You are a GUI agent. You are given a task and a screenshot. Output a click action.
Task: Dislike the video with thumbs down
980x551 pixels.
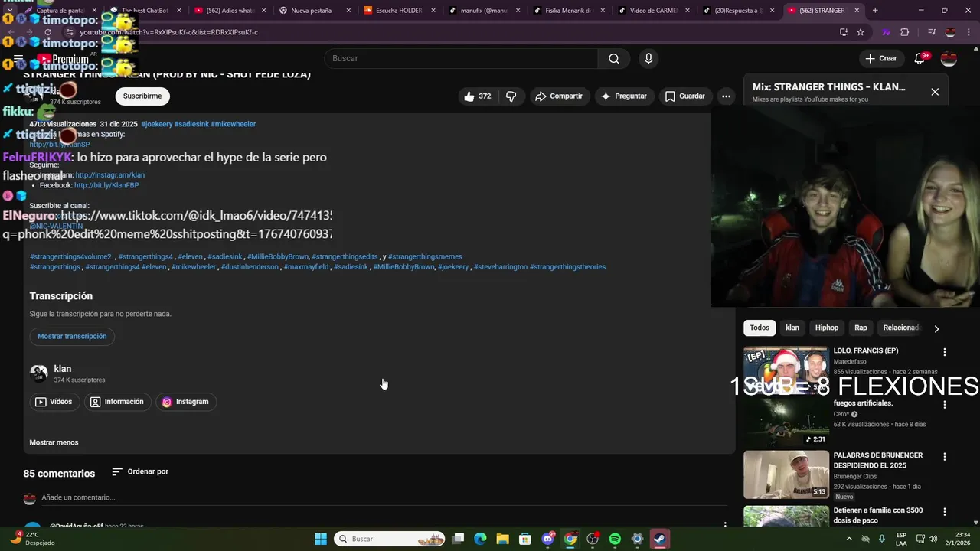[x=511, y=96]
